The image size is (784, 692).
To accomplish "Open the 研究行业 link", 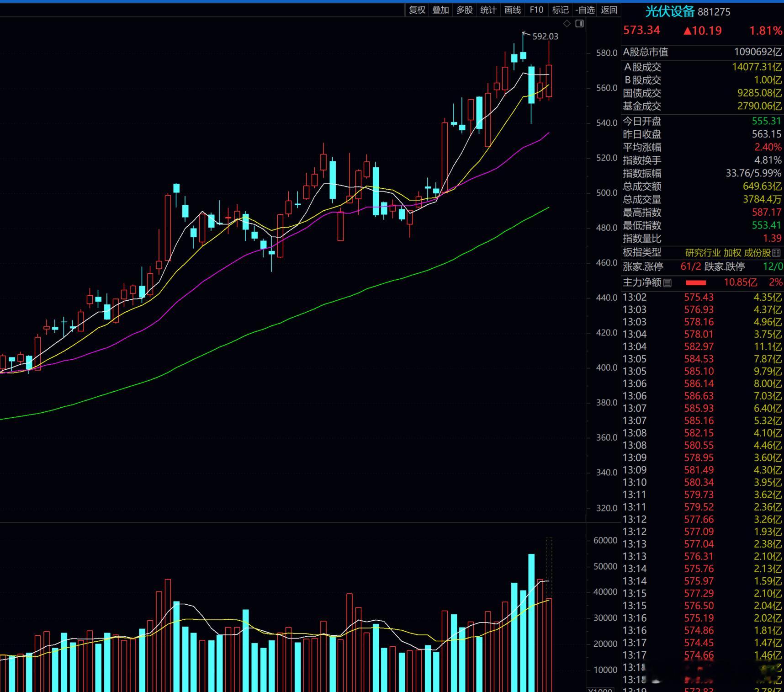I will tap(703, 253).
